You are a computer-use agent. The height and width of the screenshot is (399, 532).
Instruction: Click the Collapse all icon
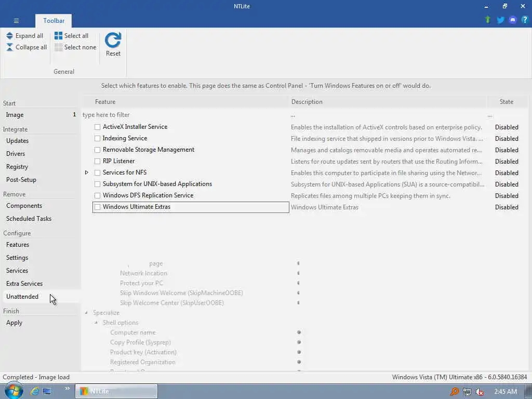pos(9,47)
